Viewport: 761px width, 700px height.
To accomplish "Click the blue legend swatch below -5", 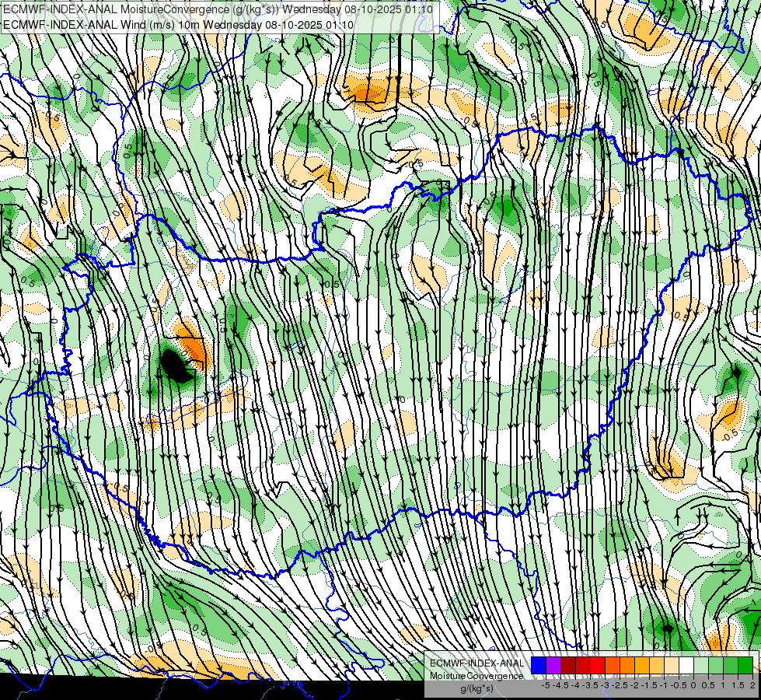I will click(539, 665).
